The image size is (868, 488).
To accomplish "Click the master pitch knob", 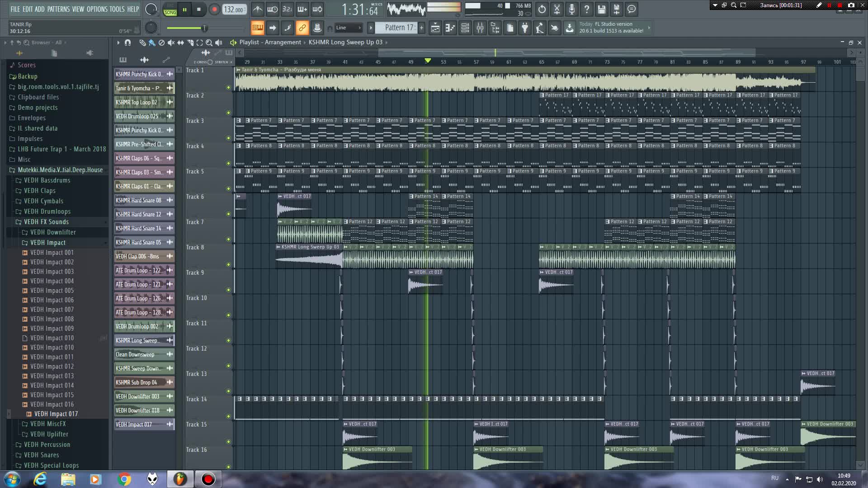I will coord(151,28).
